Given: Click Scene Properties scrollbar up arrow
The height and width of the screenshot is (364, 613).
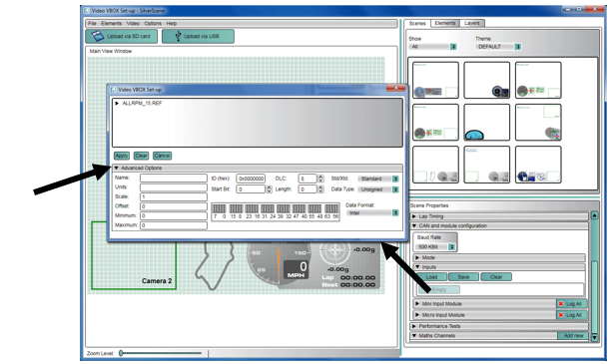Looking at the screenshot, I should 595,215.
